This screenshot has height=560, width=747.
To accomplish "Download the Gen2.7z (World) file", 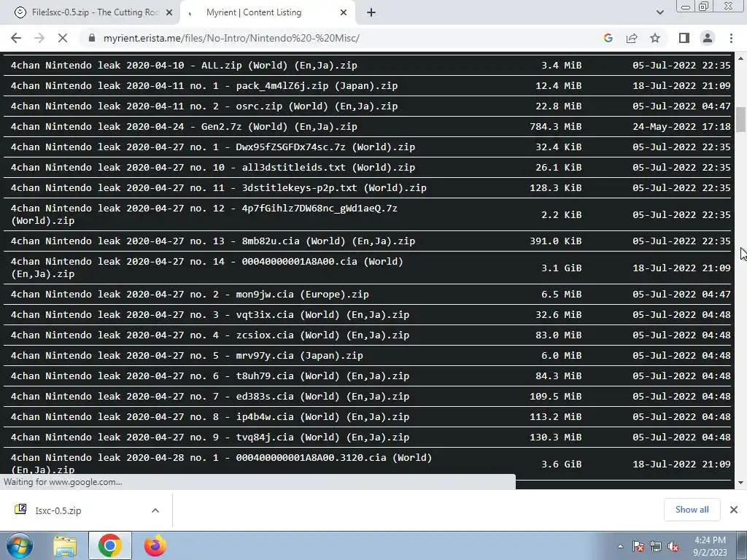I will (x=184, y=127).
